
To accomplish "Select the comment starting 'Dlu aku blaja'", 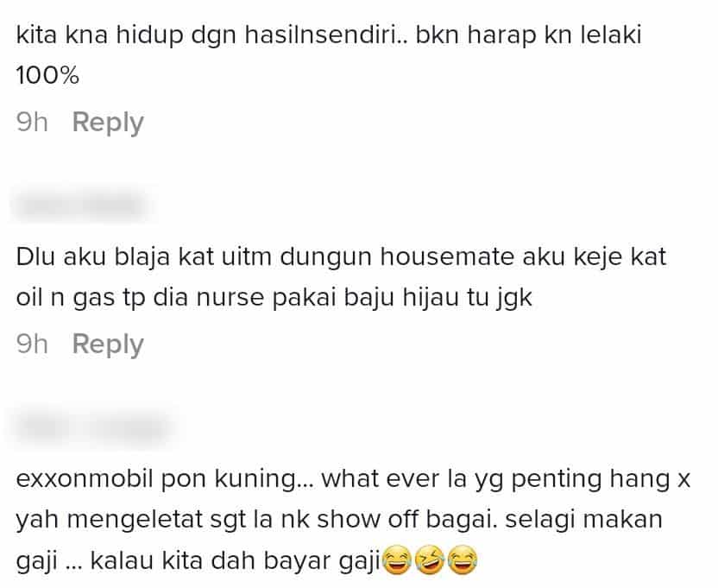I will (341, 277).
